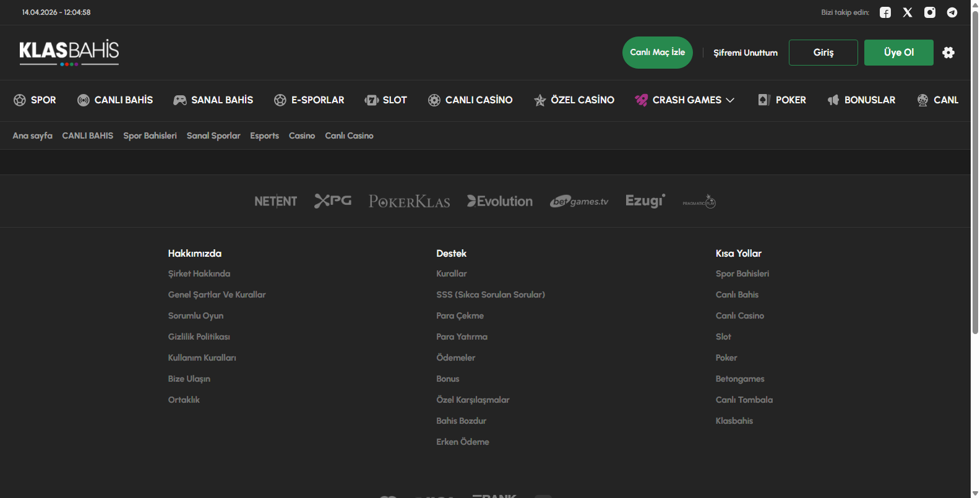Open SSS (Sıkca Sorulan Sorular) link
Image resolution: width=980 pixels, height=498 pixels.
[x=491, y=294]
